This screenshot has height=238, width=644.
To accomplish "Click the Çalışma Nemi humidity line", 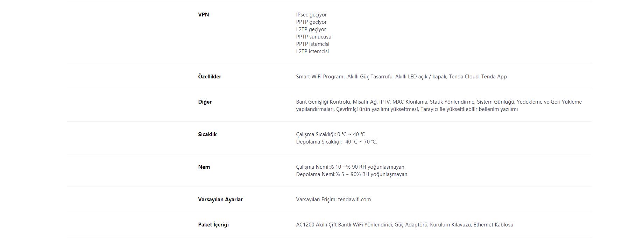I will (350, 167).
